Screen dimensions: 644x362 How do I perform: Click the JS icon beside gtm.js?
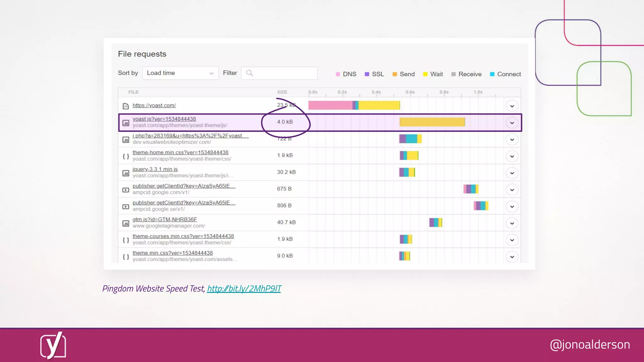[126, 223]
